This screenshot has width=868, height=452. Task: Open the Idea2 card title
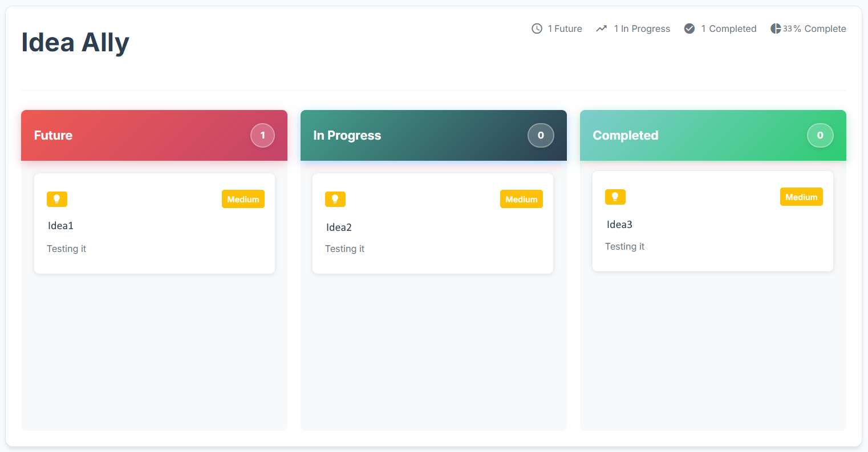coord(339,227)
